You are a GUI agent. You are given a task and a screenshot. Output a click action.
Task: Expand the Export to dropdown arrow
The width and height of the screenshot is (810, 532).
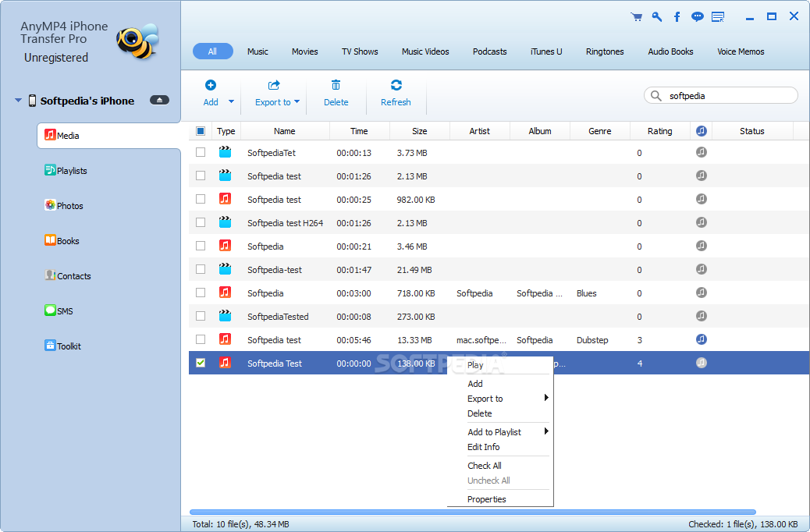297,101
